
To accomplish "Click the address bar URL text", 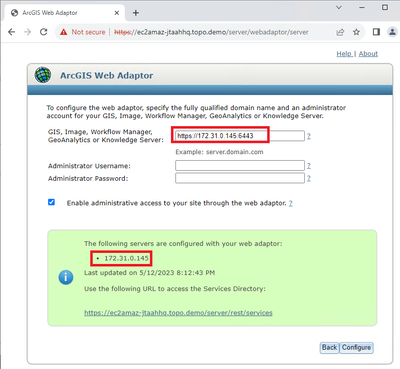I will pos(211,32).
